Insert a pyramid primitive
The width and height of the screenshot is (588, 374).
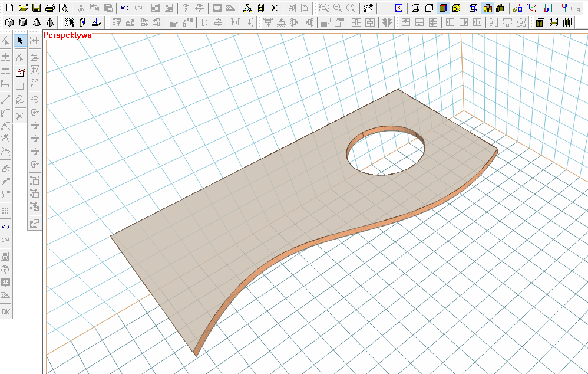coord(50,22)
